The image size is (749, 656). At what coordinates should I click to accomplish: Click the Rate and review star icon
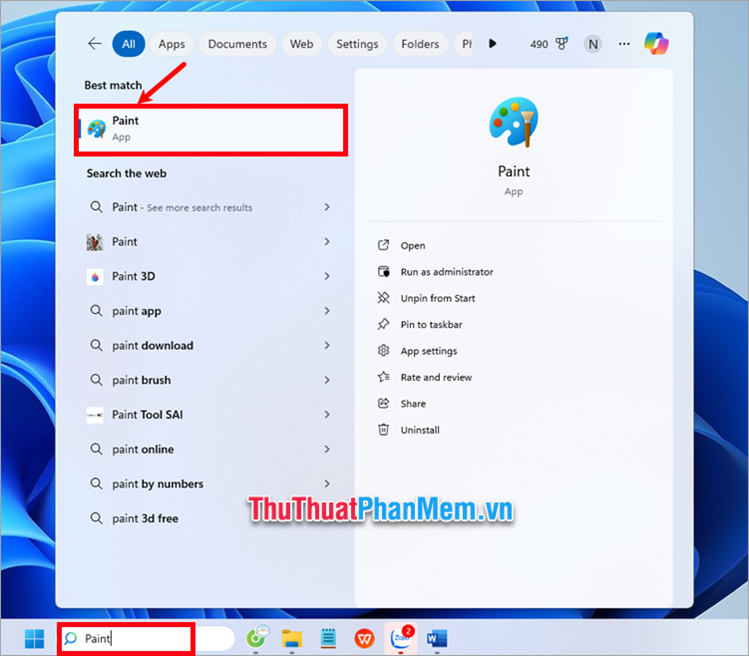(384, 377)
